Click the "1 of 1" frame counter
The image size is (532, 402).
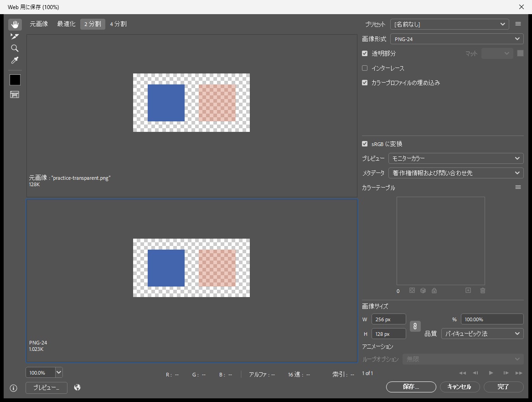367,373
